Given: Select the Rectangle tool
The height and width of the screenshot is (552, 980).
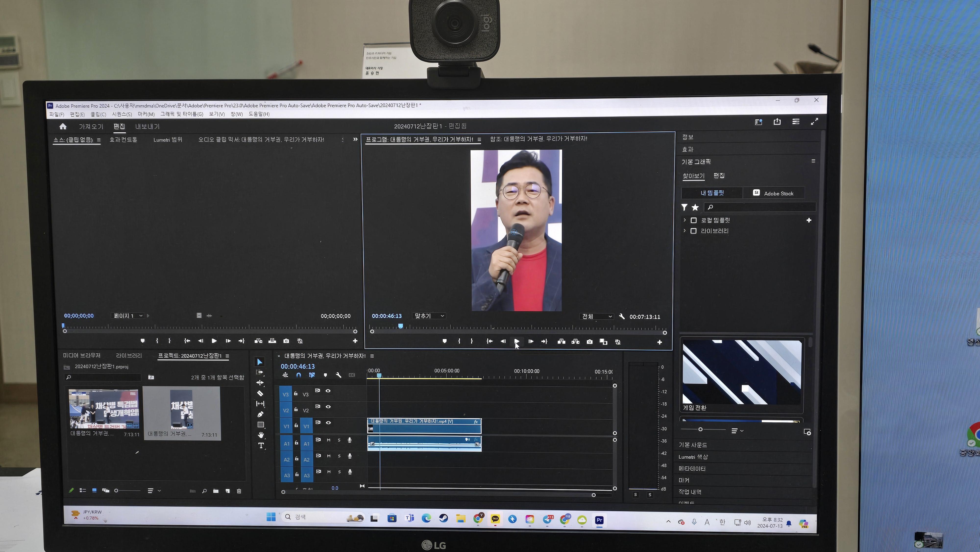Looking at the screenshot, I should click(261, 425).
